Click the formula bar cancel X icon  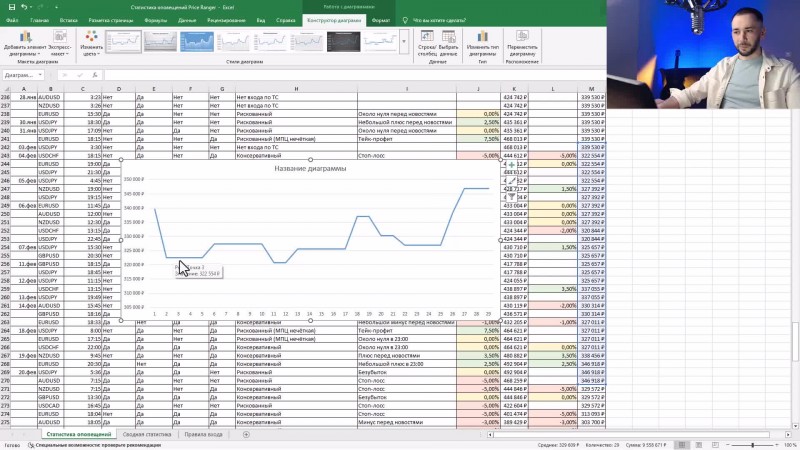(64, 75)
